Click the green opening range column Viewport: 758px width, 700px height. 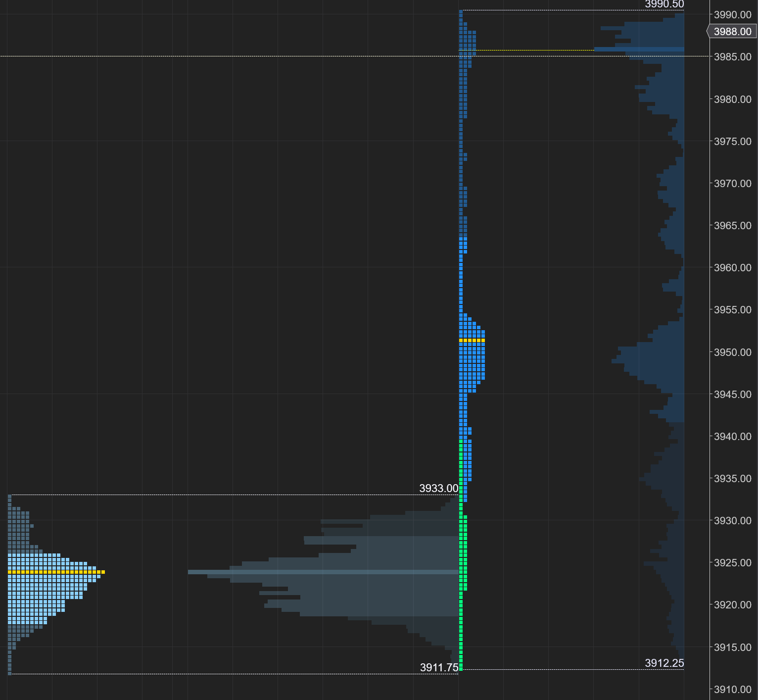pos(461,554)
